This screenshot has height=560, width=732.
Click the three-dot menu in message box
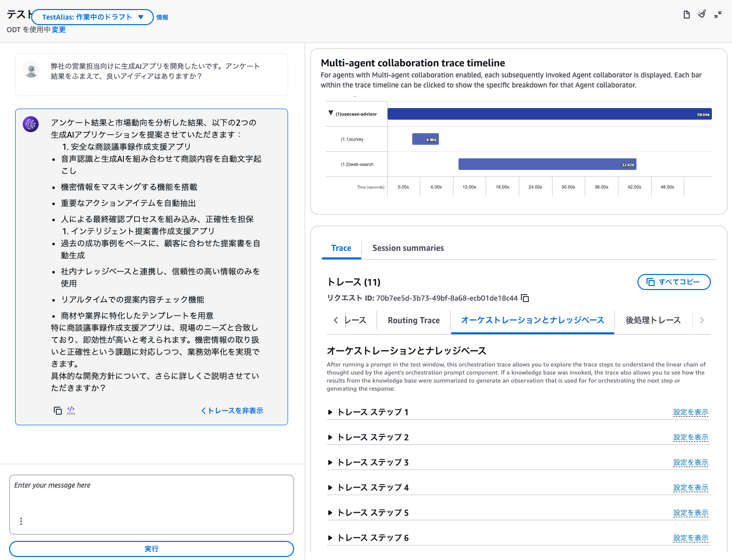click(x=21, y=521)
